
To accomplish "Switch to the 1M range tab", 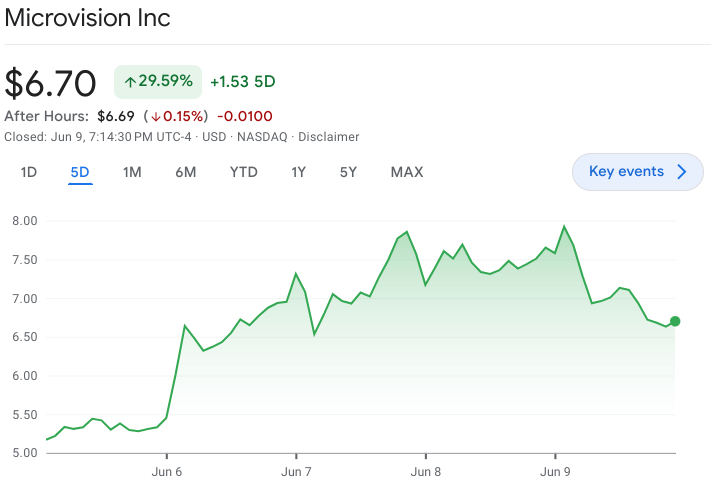I will coord(132,172).
